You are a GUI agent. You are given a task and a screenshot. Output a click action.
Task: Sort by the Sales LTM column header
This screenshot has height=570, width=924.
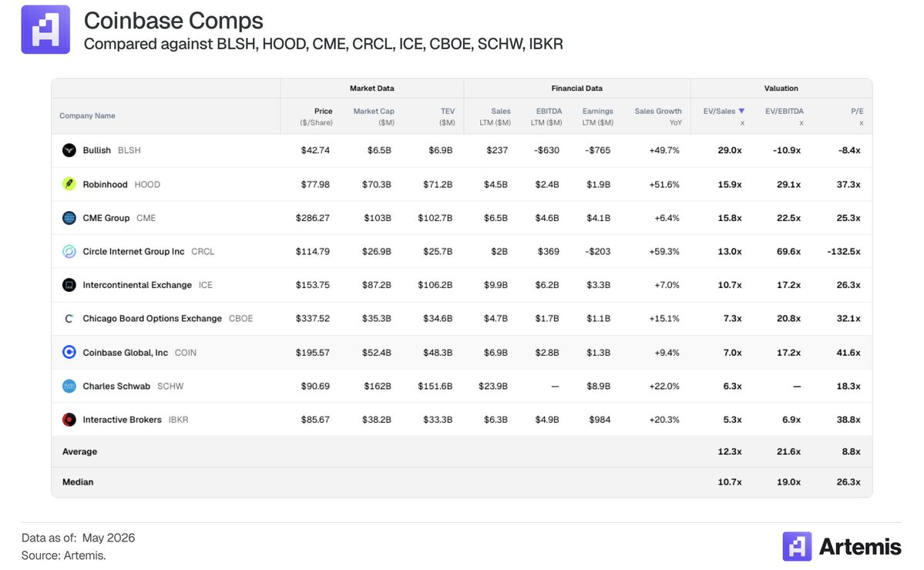495,116
